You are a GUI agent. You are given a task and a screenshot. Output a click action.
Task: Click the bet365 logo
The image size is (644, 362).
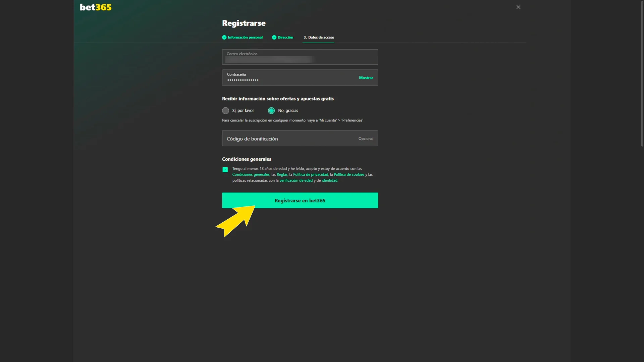96,7
